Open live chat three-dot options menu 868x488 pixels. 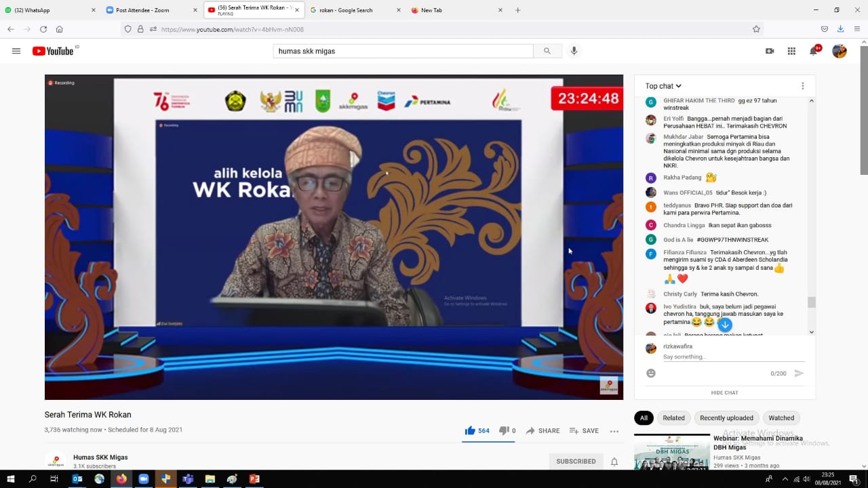coord(802,86)
